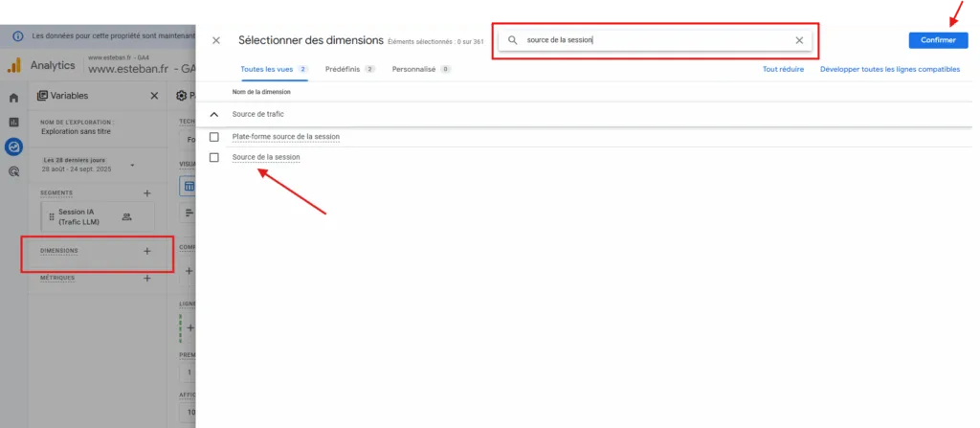Add a dimension with plus icon

point(146,251)
